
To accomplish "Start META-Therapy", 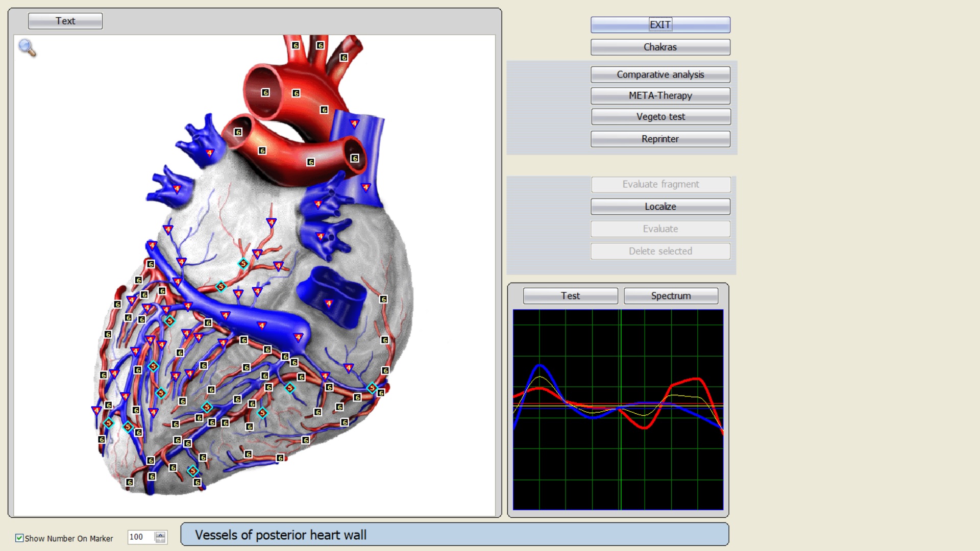I will tap(660, 95).
